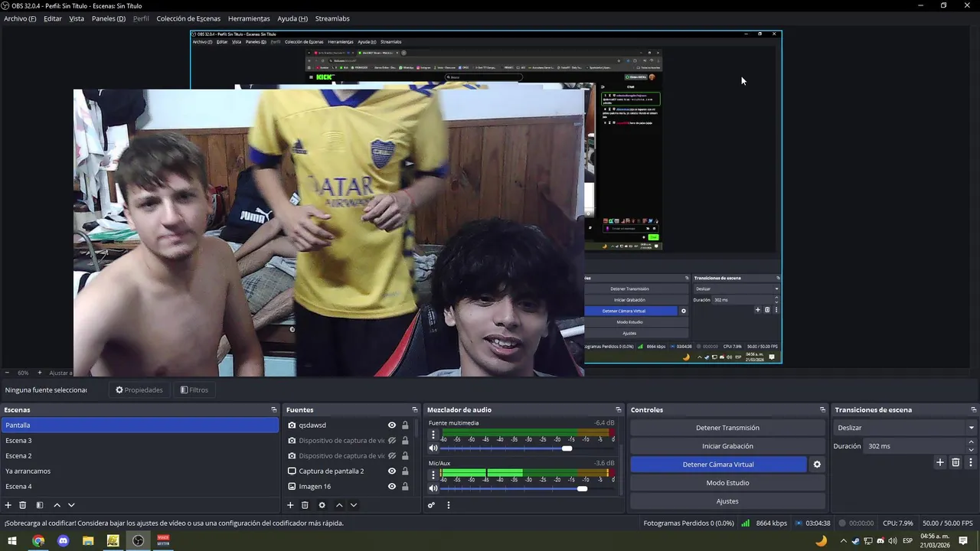Move scene up in Escenas list

[57, 505]
